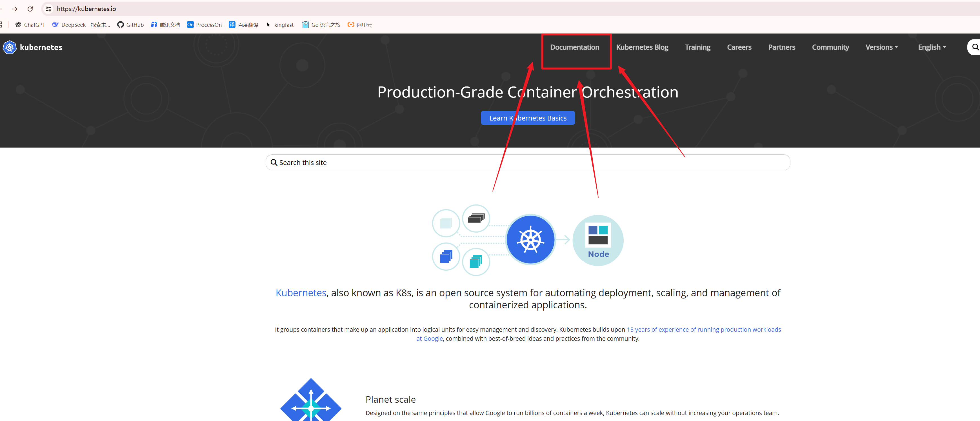Expand the Versions dropdown

881,47
